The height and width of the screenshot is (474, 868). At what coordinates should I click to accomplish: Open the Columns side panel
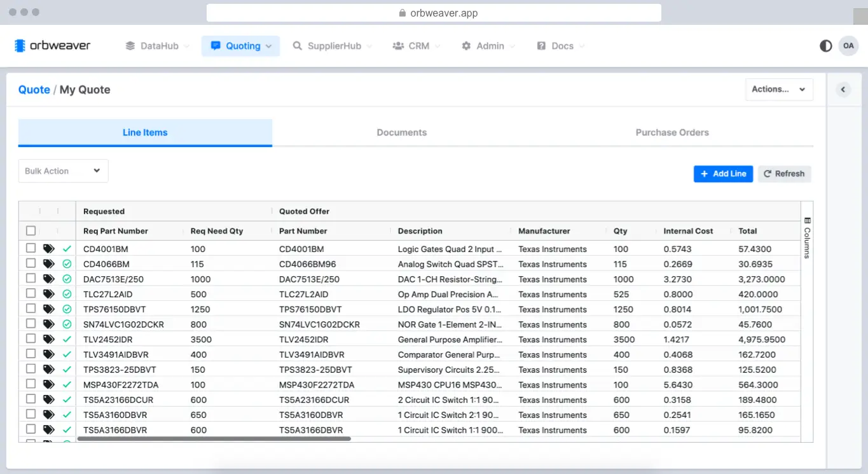pyautogui.click(x=807, y=237)
